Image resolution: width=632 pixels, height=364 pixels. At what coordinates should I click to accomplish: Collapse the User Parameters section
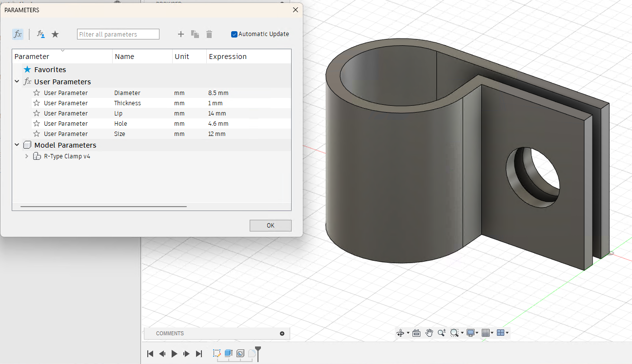tap(17, 81)
